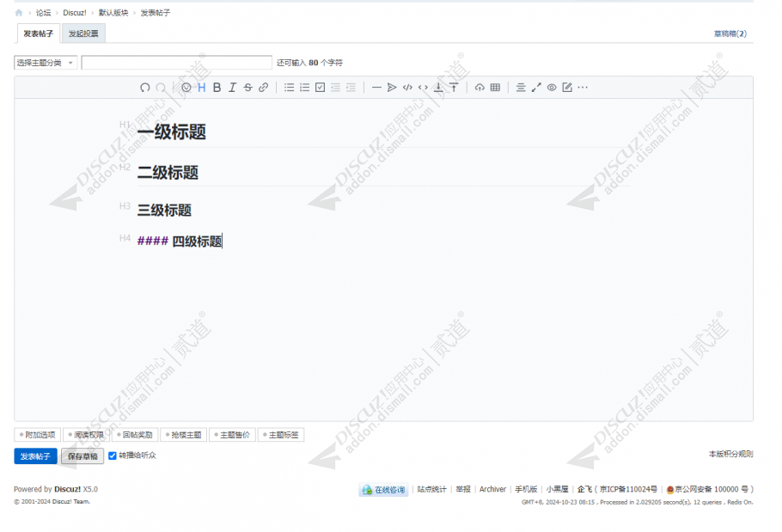Image resolution: width=782 pixels, height=532 pixels.
Task: Go to Discuz! in breadcrumb
Action: 74,13
